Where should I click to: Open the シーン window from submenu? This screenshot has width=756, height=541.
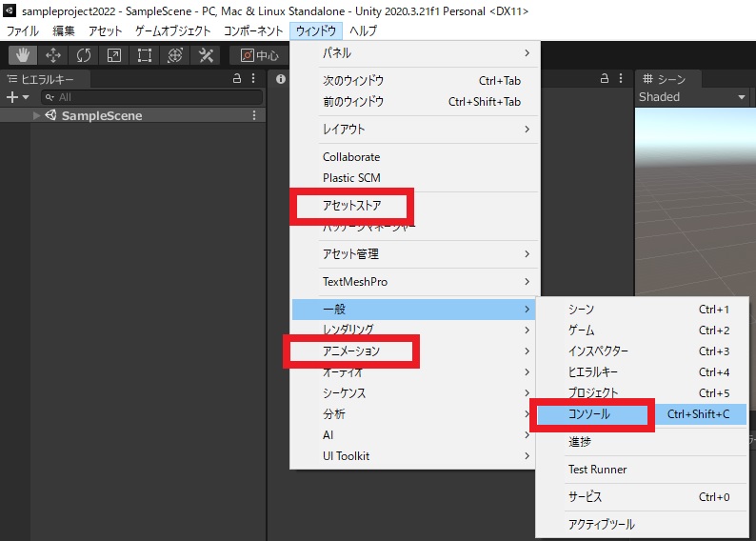point(642,309)
